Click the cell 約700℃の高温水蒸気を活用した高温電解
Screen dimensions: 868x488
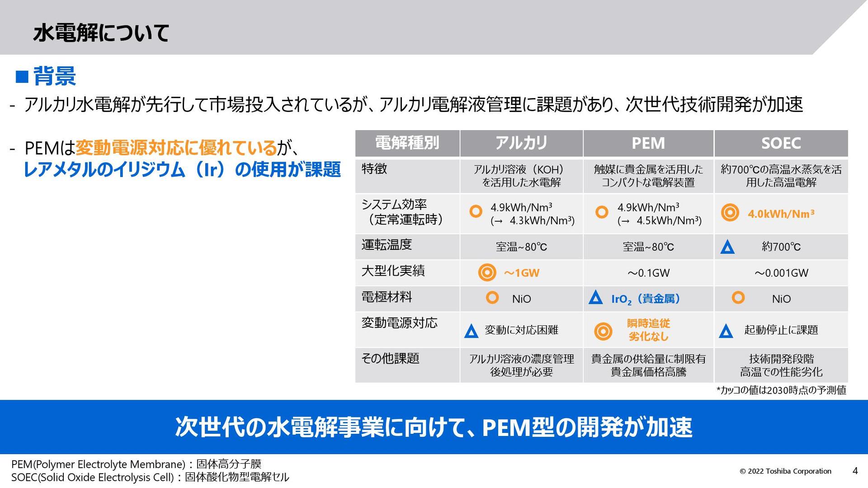click(781, 176)
